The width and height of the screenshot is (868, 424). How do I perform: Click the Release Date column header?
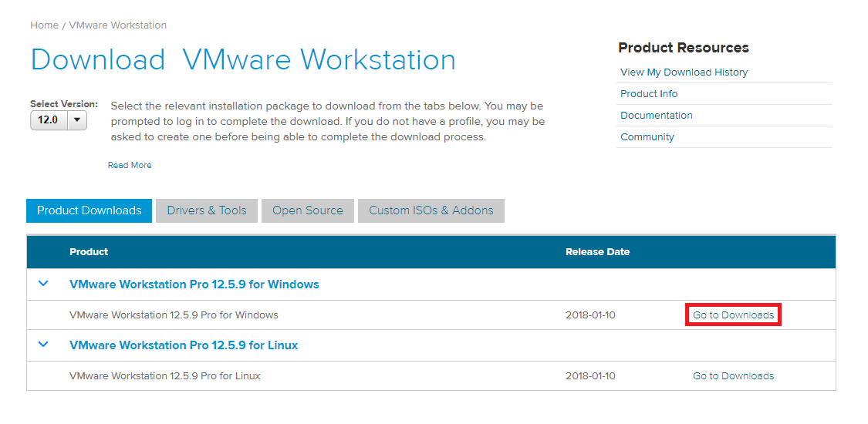click(598, 251)
